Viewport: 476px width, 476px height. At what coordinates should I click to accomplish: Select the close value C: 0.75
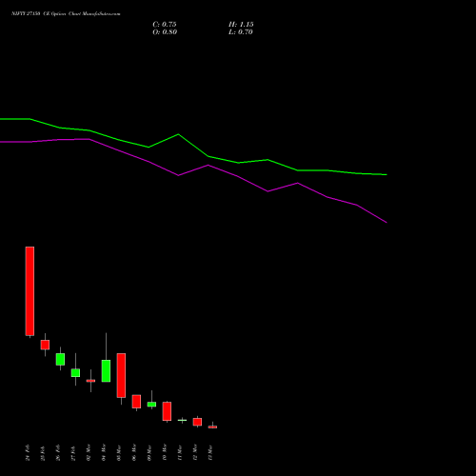(x=165, y=25)
